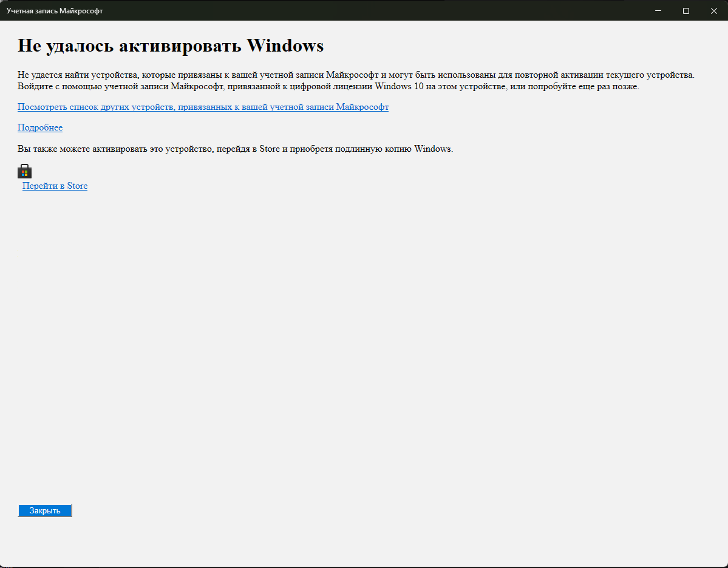Click the Перейти в Store link
The height and width of the screenshot is (568, 728).
point(55,186)
